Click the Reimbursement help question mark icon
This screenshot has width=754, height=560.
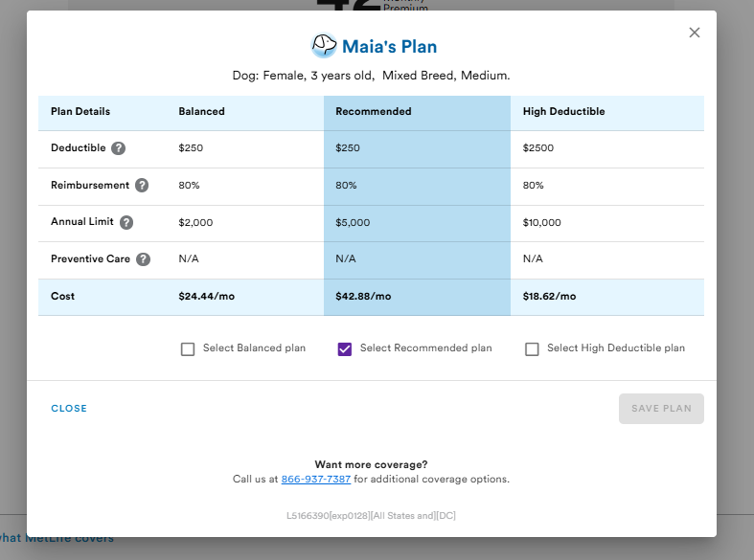142,186
